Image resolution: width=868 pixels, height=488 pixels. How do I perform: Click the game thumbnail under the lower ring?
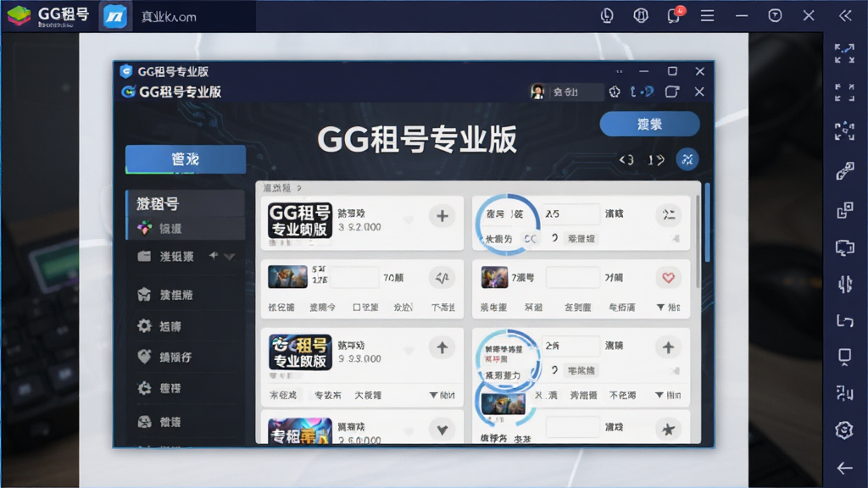pos(503,404)
